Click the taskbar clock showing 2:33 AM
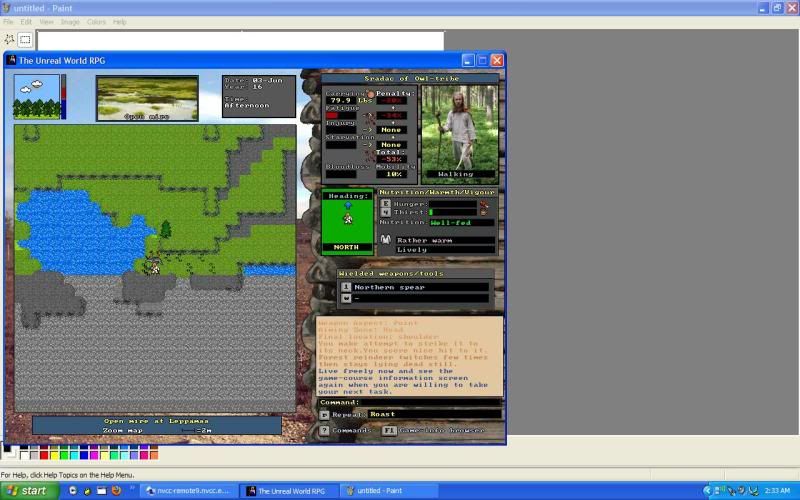This screenshot has height=500, width=800. [778, 491]
